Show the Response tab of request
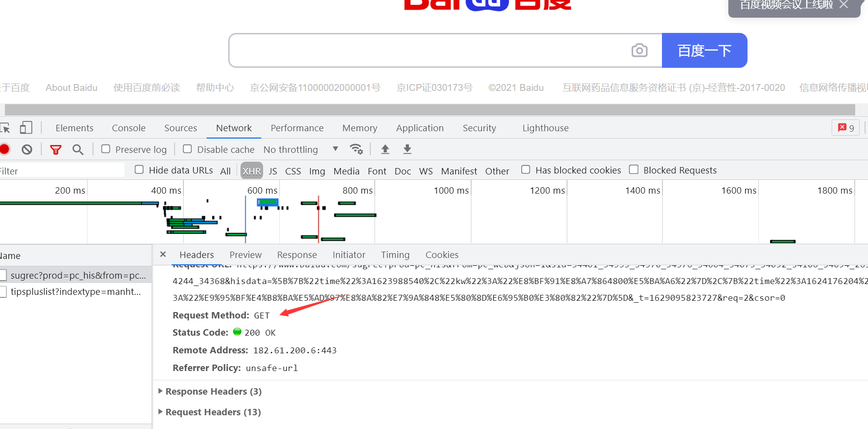Viewport: 868px width, 429px height. [297, 255]
